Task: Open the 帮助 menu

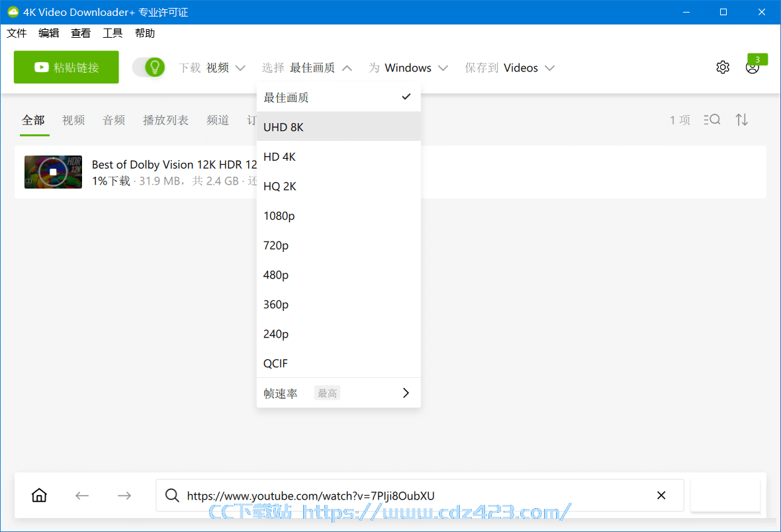Action: tap(145, 33)
